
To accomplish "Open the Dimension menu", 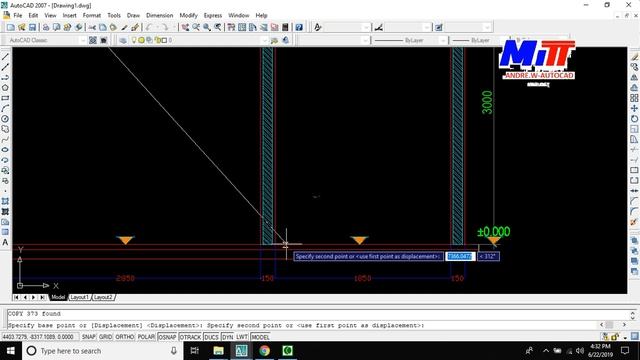I will click(160, 15).
